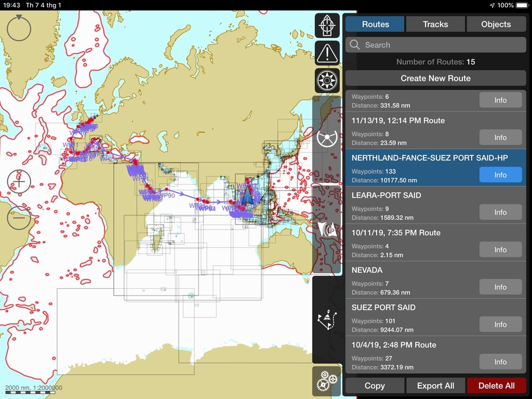Open the warning triangle alerts icon
Screen dimensions: 532x399
[327, 52]
